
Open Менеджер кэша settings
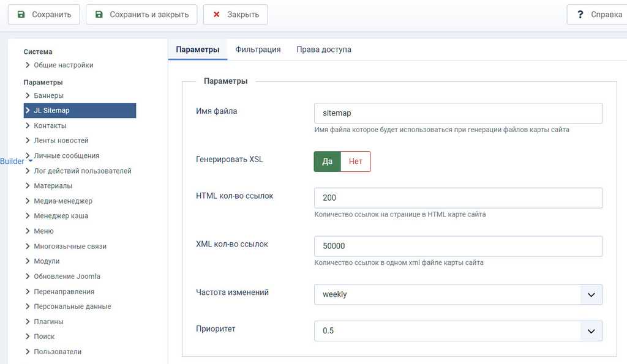61,216
